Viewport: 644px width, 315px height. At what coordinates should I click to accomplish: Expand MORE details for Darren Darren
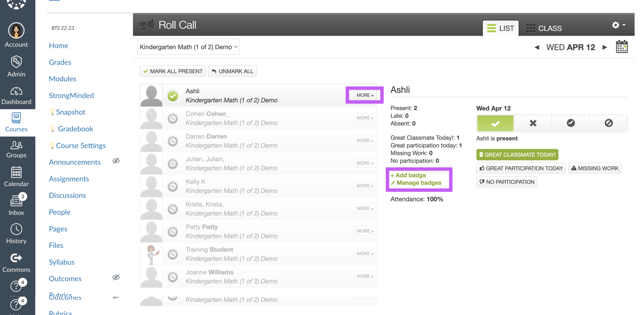coord(365,140)
